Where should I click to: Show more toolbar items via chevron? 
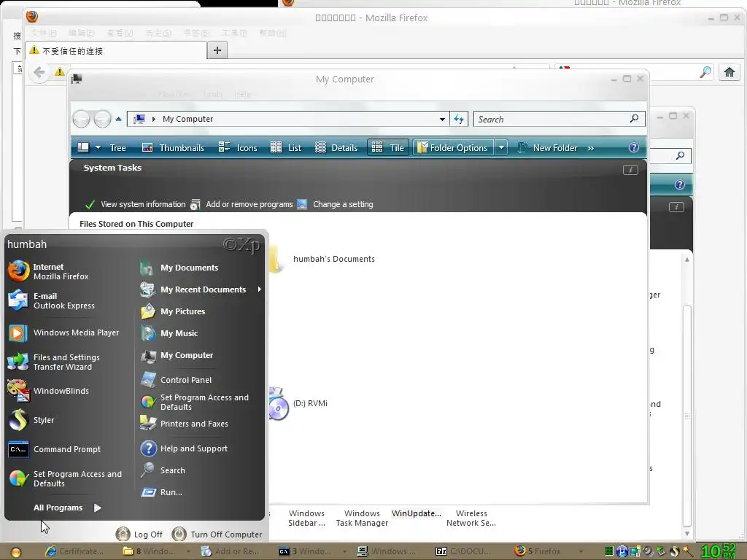pyautogui.click(x=591, y=149)
